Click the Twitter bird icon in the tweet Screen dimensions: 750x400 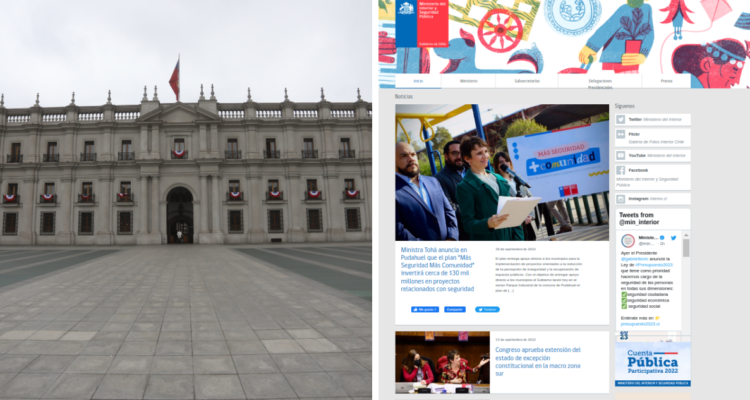coord(673,238)
